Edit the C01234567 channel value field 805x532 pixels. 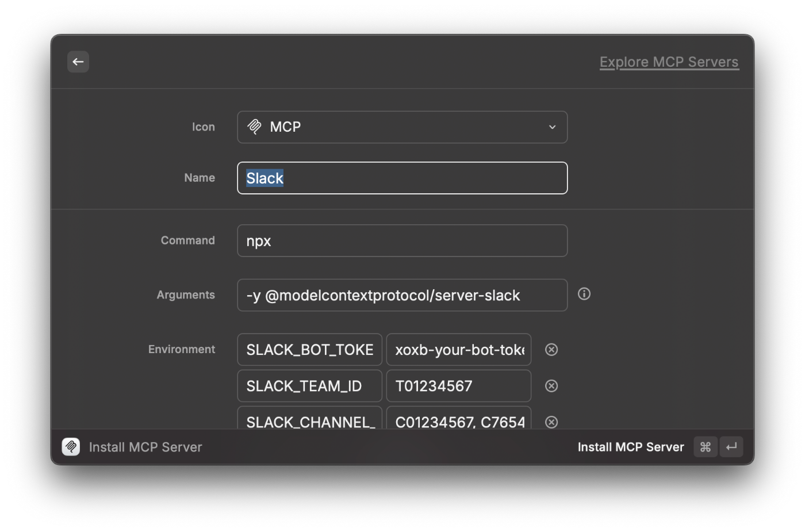pos(458,418)
